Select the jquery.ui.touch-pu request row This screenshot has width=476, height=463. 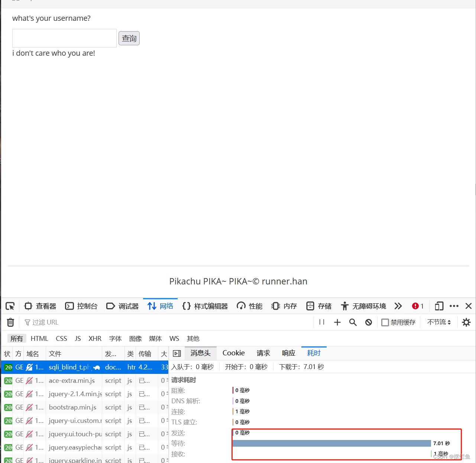coord(85,434)
